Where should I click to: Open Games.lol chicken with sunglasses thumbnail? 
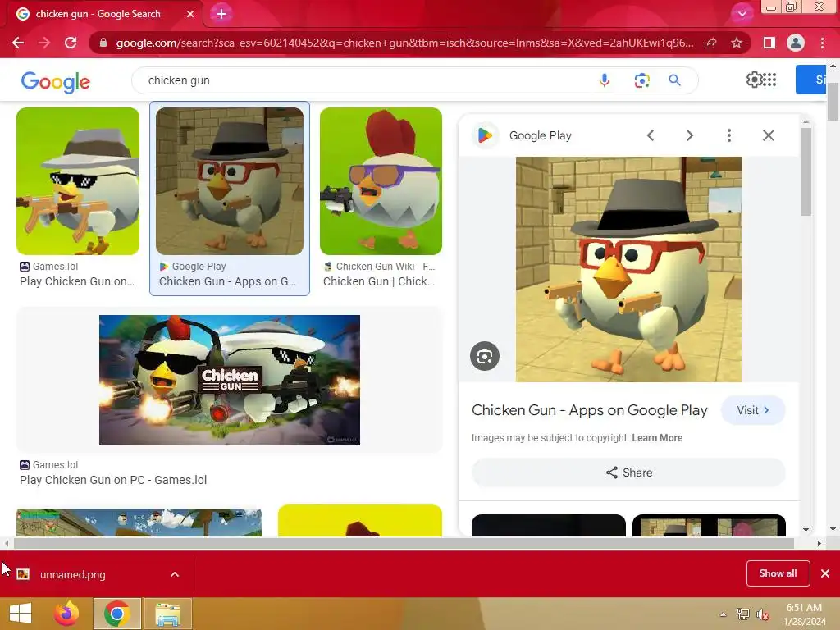coord(78,181)
